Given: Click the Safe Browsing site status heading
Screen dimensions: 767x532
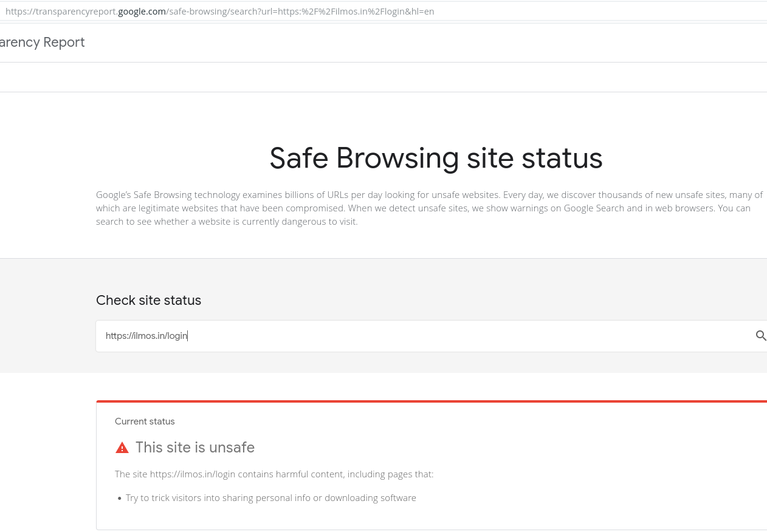Looking at the screenshot, I should (x=436, y=158).
